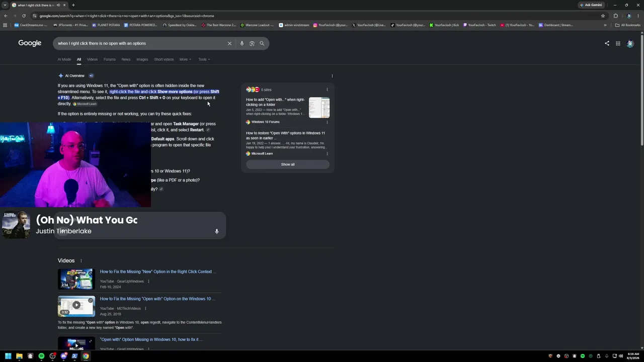Open 'How to restore Open With options' link

pyautogui.click(x=285, y=135)
